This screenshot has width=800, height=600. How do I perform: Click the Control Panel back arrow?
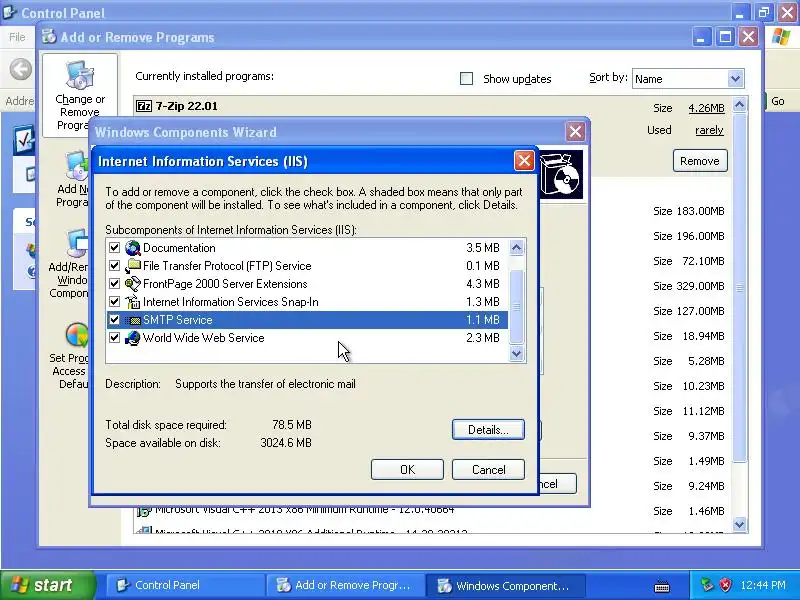pyautogui.click(x=20, y=69)
